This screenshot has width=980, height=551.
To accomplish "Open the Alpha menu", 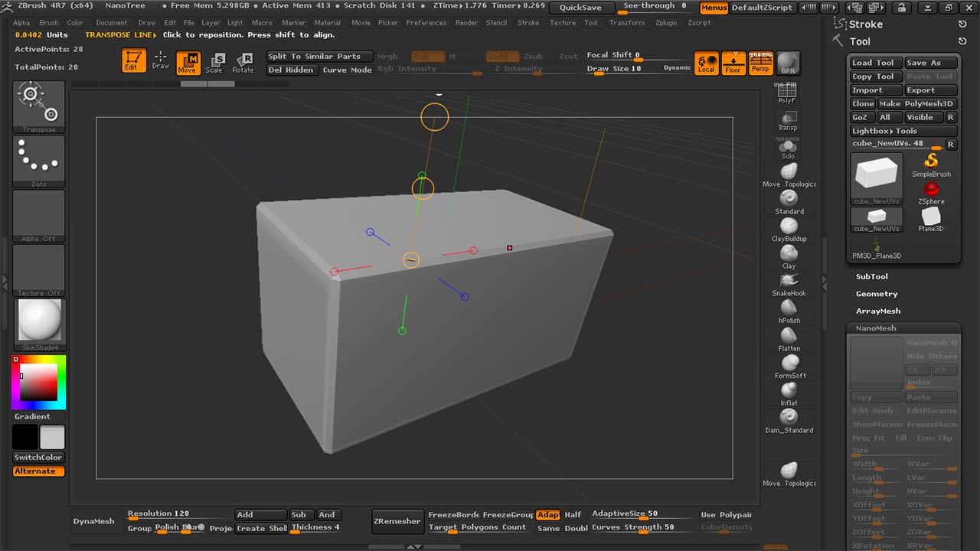I will 21,23.
